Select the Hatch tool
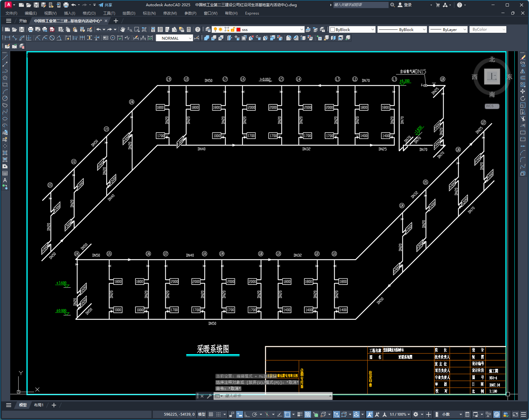This screenshot has width=529, height=420. pyautogui.click(x=5, y=153)
